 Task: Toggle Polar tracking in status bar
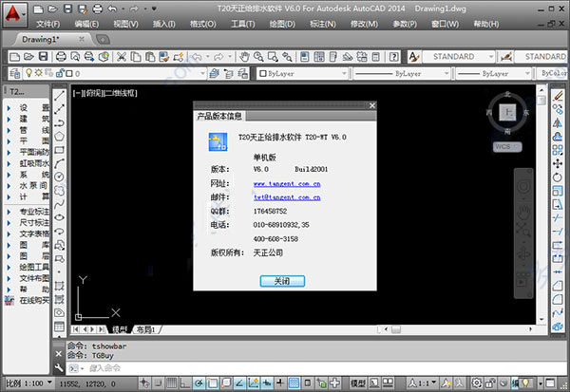[199, 383]
